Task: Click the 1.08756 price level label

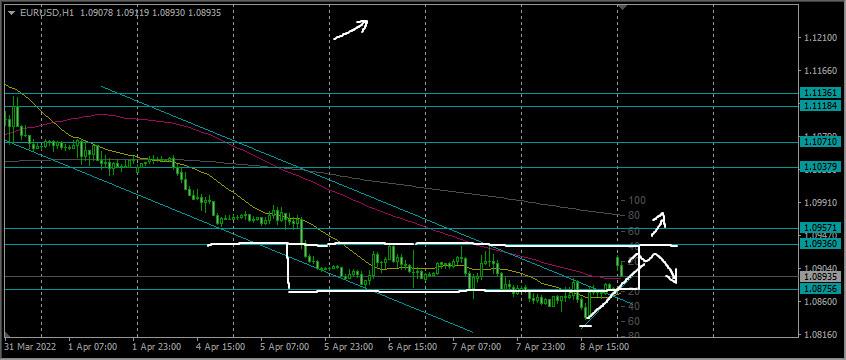Action: click(822, 289)
